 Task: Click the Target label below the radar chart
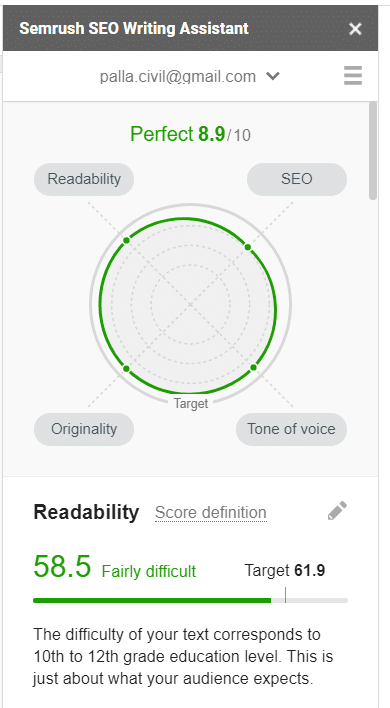(x=191, y=403)
